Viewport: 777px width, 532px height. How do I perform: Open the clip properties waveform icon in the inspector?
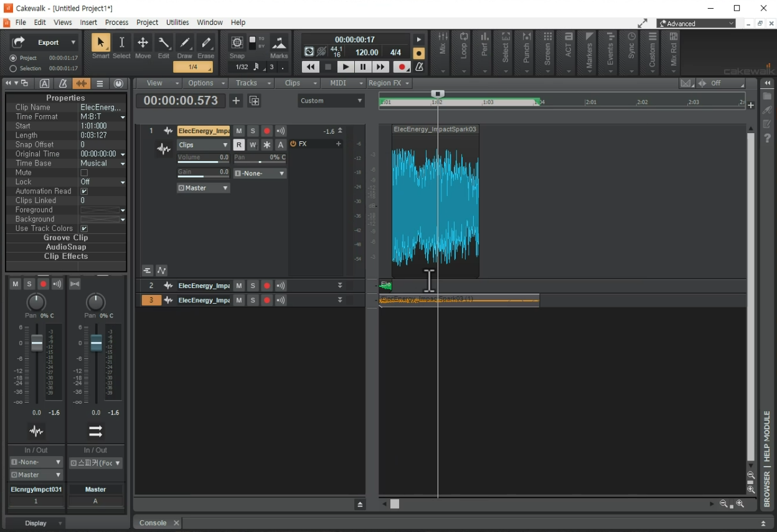pyautogui.click(x=82, y=83)
